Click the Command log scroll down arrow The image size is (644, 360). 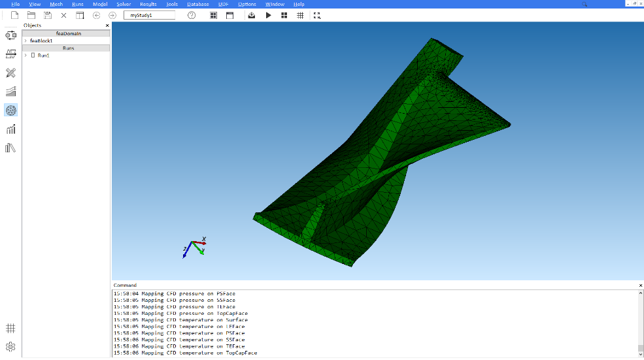point(640,354)
